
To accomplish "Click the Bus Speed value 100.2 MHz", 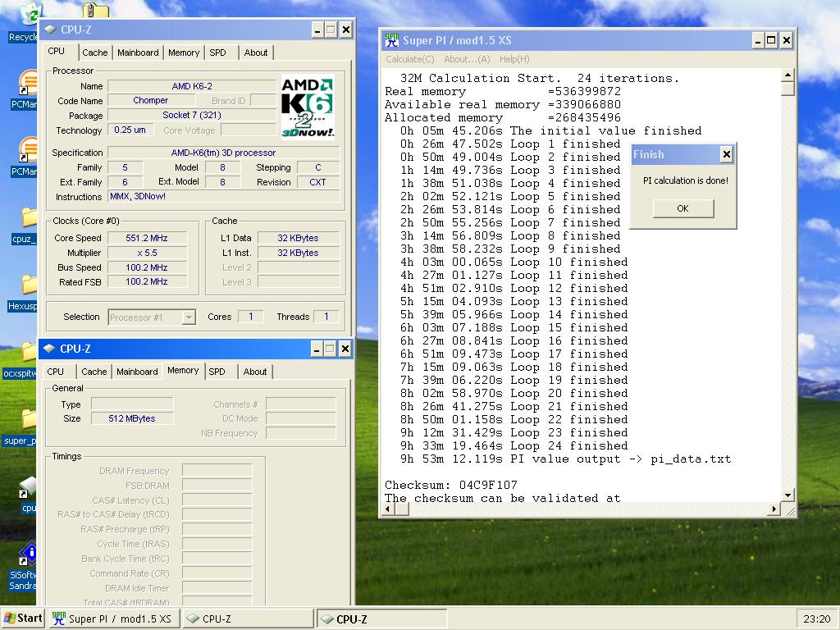I will pyautogui.click(x=148, y=267).
